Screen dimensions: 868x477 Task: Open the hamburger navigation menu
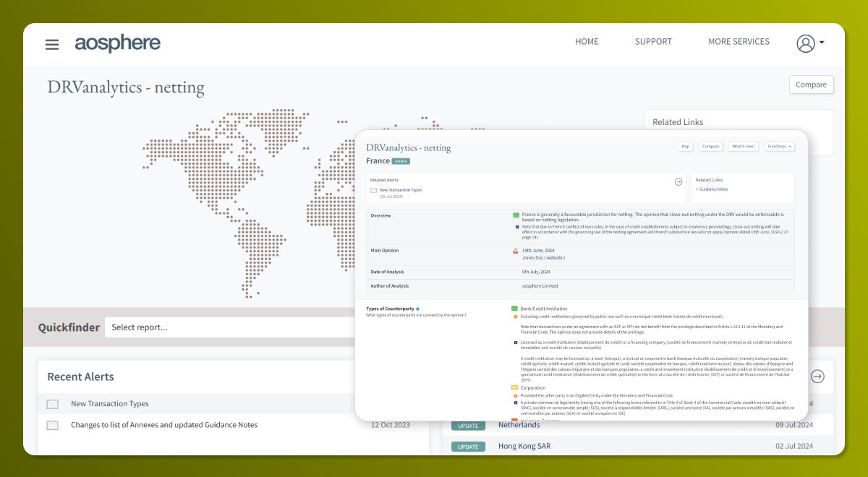[52, 44]
